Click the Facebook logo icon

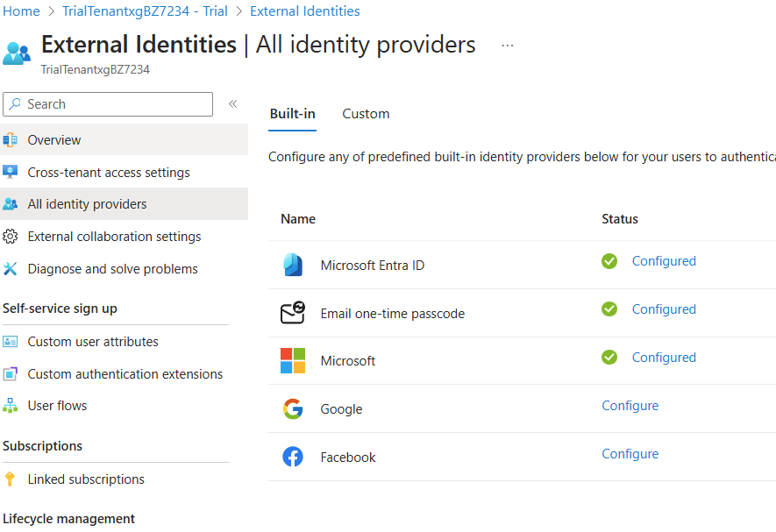click(x=293, y=457)
